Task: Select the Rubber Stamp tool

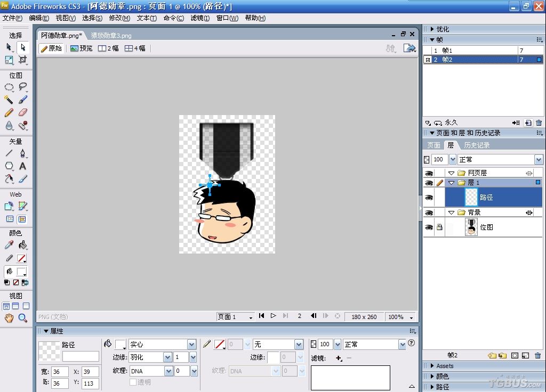Action: [23, 126]
